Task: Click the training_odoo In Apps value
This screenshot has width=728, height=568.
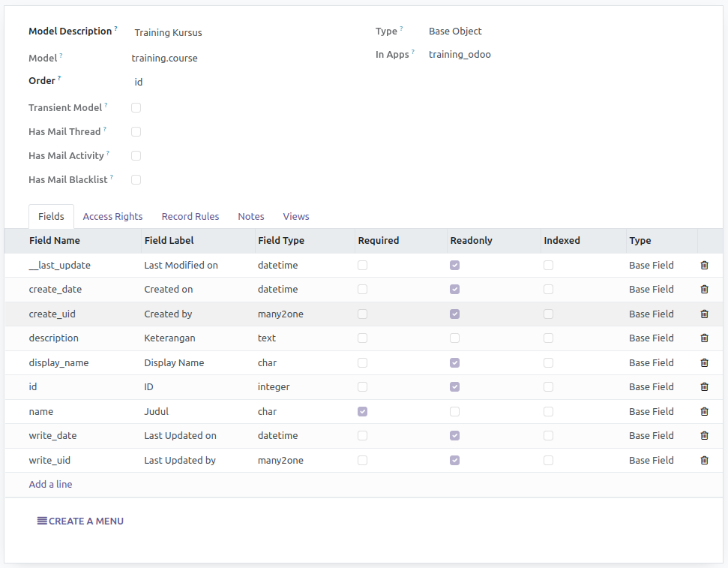Action: click(x=460, y=54)
